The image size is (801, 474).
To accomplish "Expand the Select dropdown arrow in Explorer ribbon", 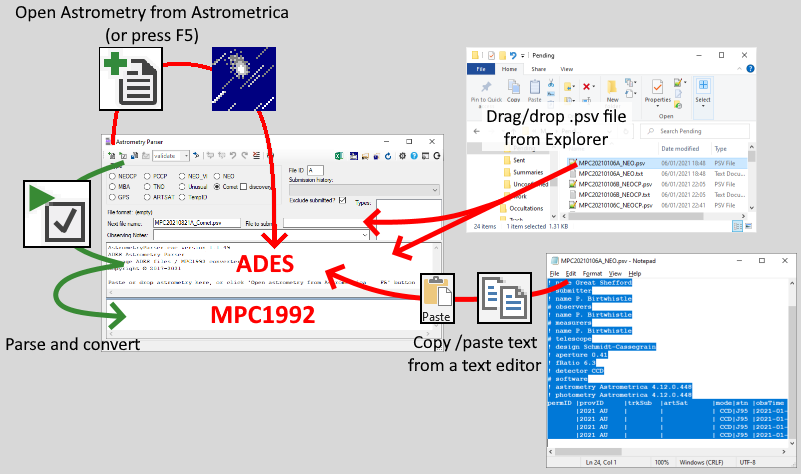I will 703,106.
